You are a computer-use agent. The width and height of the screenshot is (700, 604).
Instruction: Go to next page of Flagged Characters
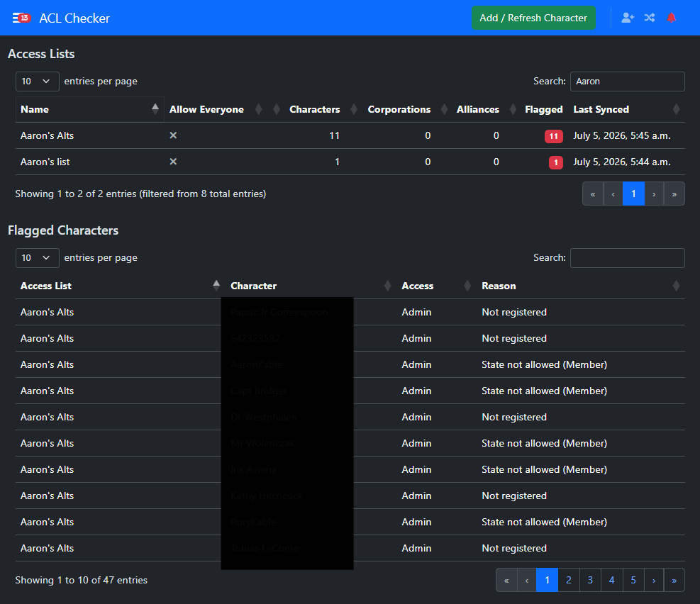tap(654, 580)
